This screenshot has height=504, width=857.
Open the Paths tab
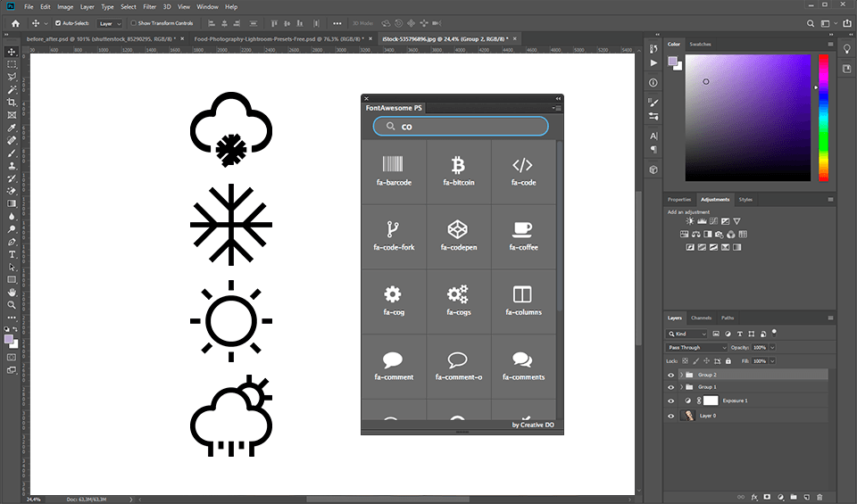[x=727, y=318]
